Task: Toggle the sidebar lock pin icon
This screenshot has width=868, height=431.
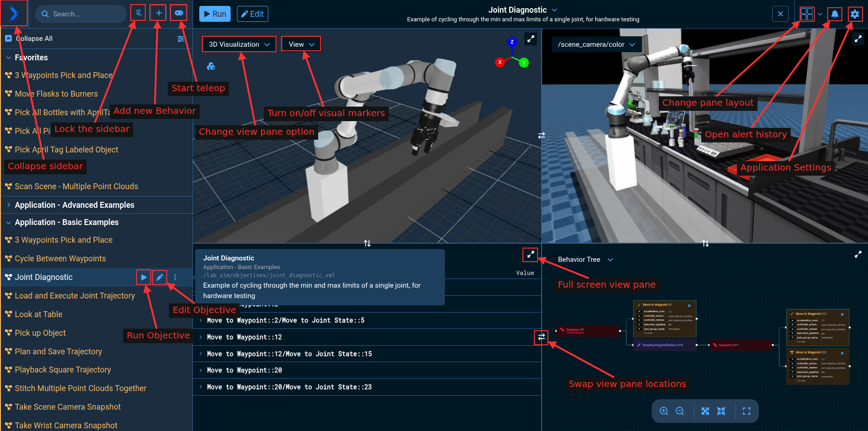Action: (x=138, y=13)
